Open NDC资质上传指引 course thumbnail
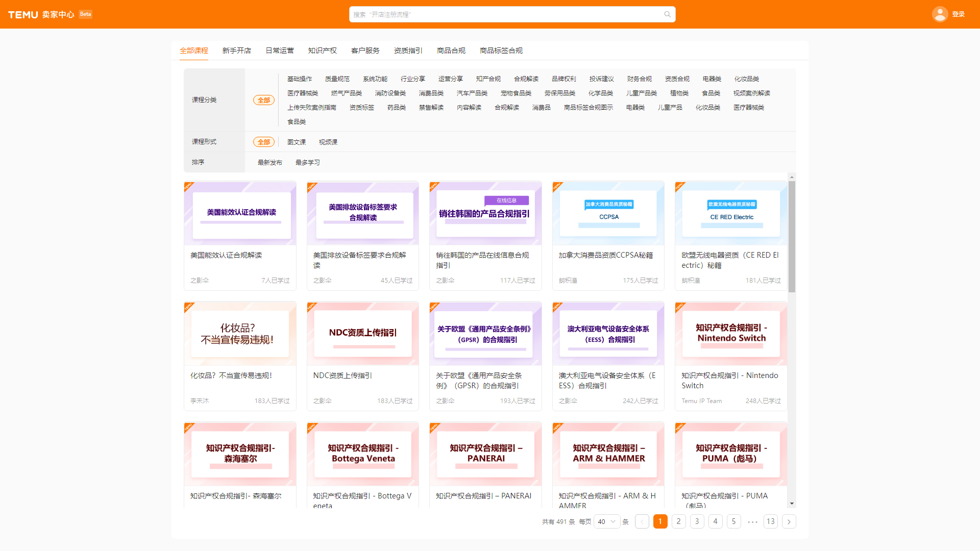 362,333
